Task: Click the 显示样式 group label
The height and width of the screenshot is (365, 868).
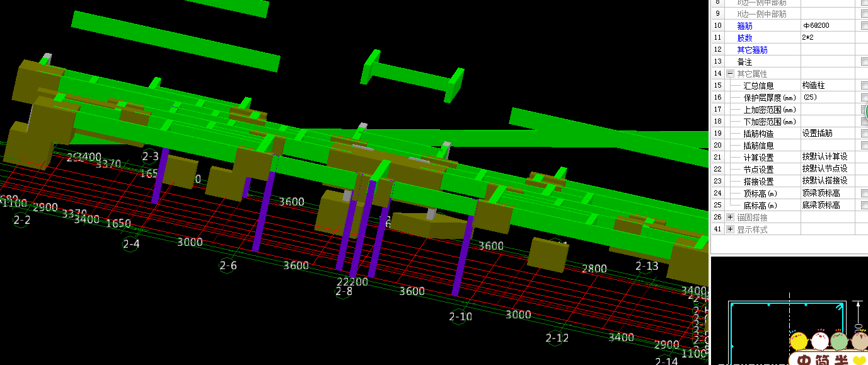Action: (x=752, y=229)
